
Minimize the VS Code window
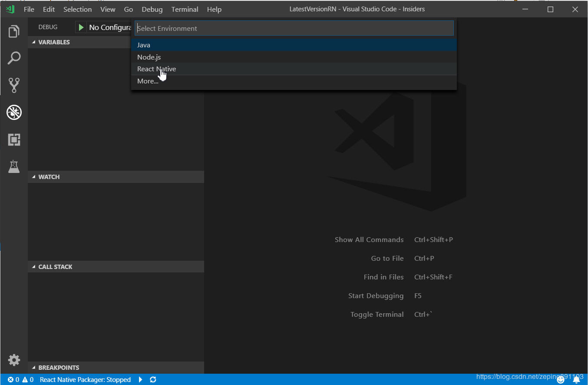tap(525, 9)
